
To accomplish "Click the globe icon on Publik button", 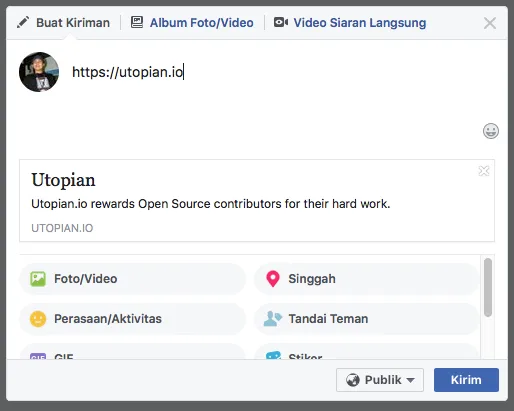I will point(353,380).
